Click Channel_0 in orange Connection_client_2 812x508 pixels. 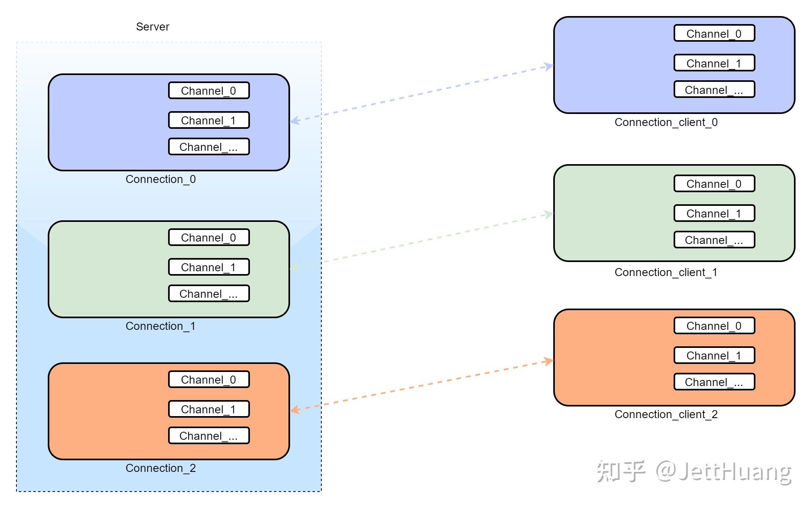(714, 326)
